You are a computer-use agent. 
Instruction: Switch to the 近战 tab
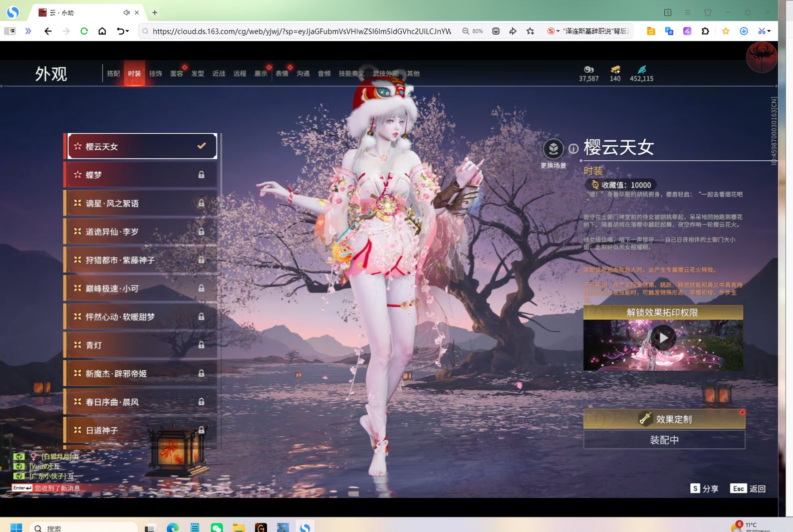click(218, 74)
